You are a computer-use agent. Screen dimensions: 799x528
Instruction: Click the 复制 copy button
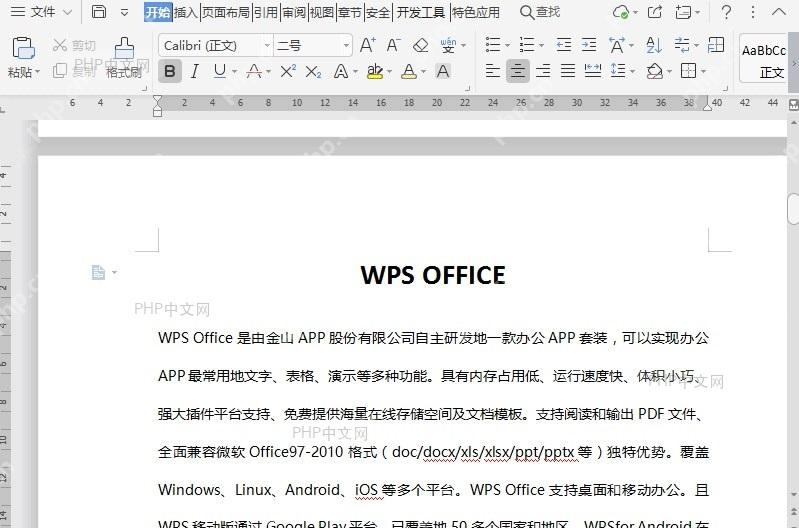click(74, 71)
